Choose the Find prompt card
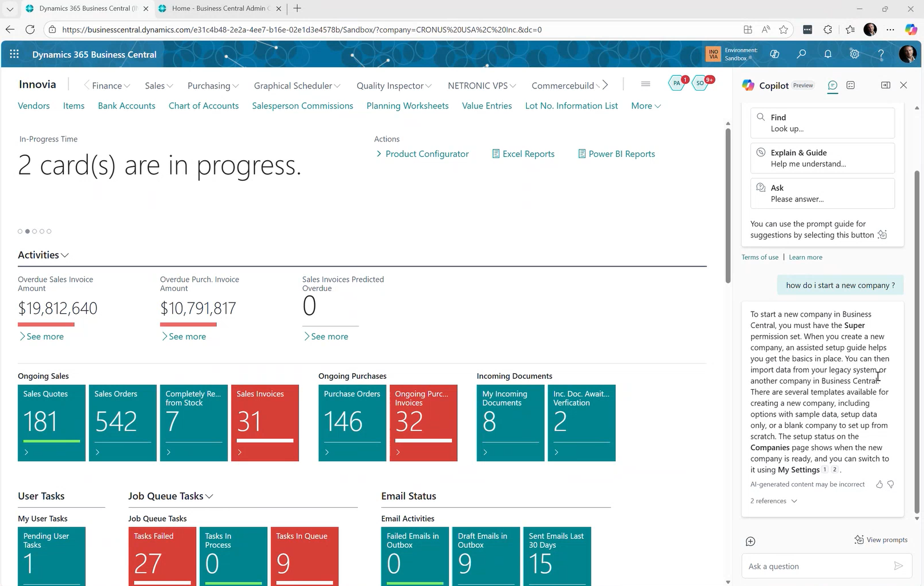Image resolution: width=924 pixels, height=586 pixels. pyautogui.click(x=822, y=123)
